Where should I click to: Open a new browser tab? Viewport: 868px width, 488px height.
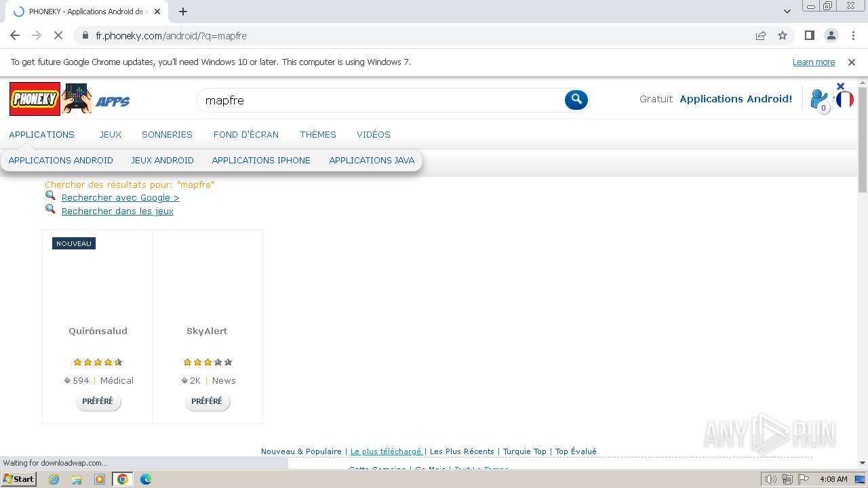(183, 12)
